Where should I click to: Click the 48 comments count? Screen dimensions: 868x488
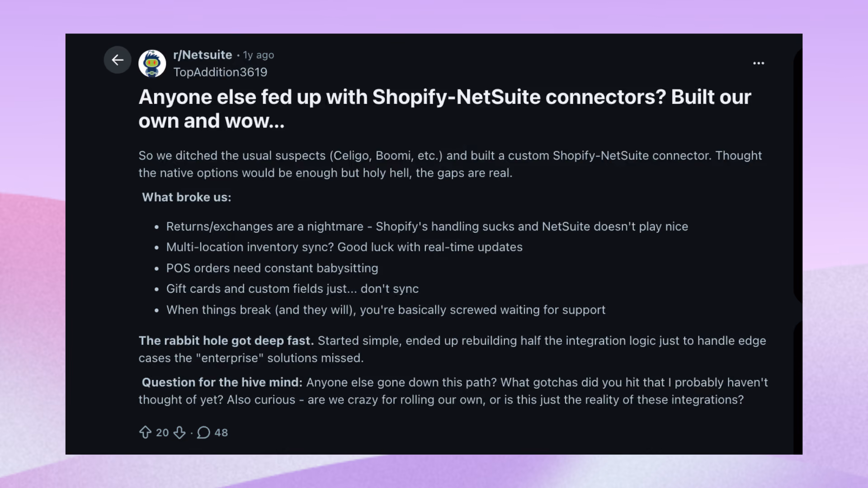[x=221, y=432]
